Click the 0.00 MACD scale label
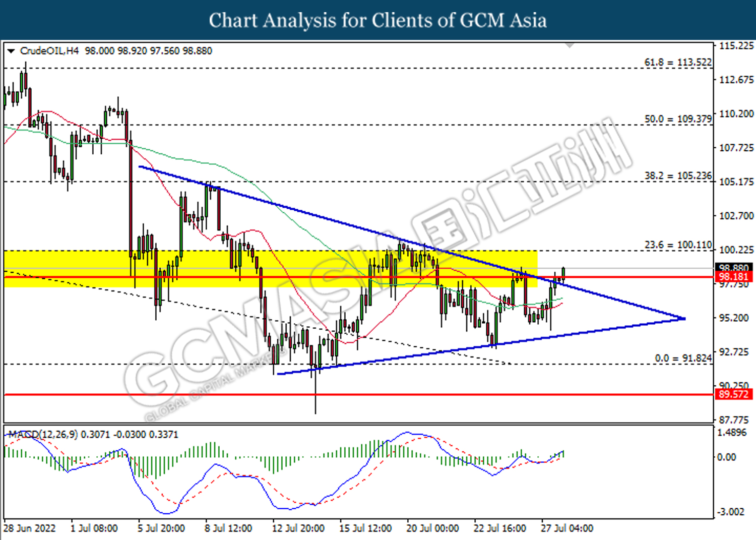 coord(727,457)
